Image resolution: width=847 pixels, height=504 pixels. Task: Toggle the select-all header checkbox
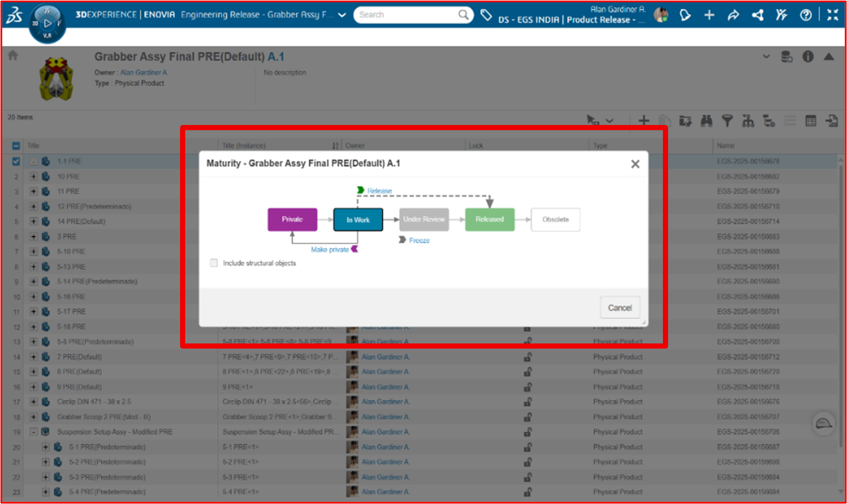16,146
